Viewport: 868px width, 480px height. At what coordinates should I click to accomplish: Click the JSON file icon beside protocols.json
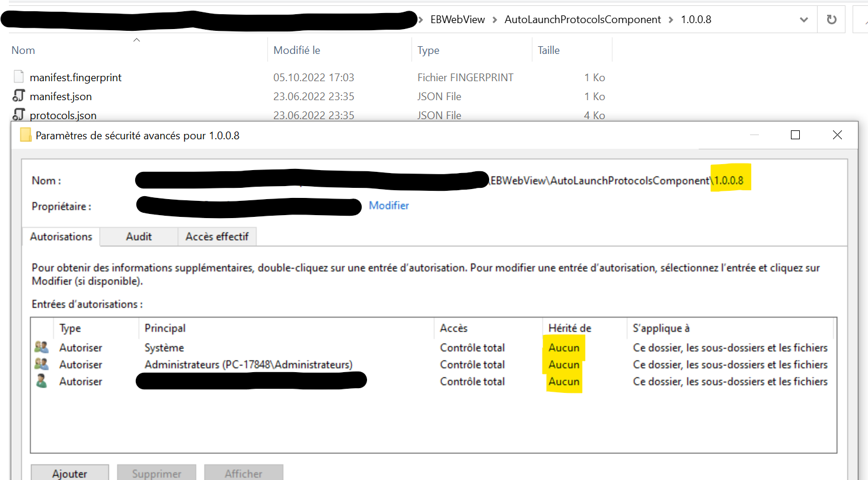18,115
